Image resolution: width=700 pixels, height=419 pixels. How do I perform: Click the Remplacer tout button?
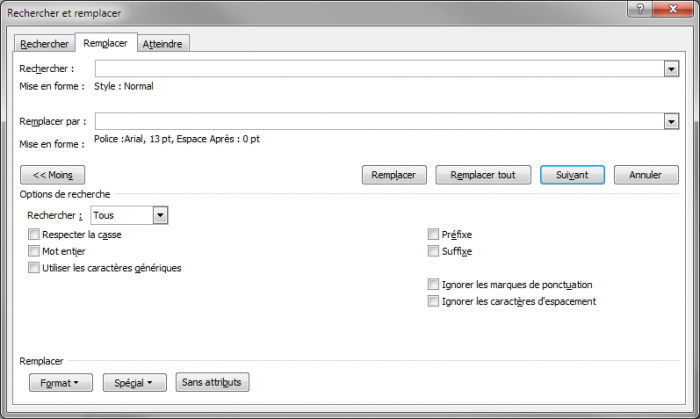pos(483,175)
